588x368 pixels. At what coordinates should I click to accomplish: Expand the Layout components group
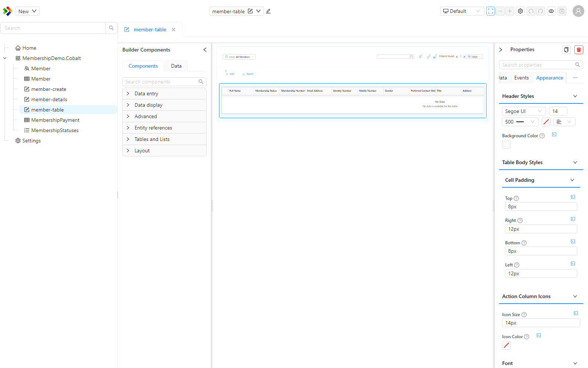[164, 151]
